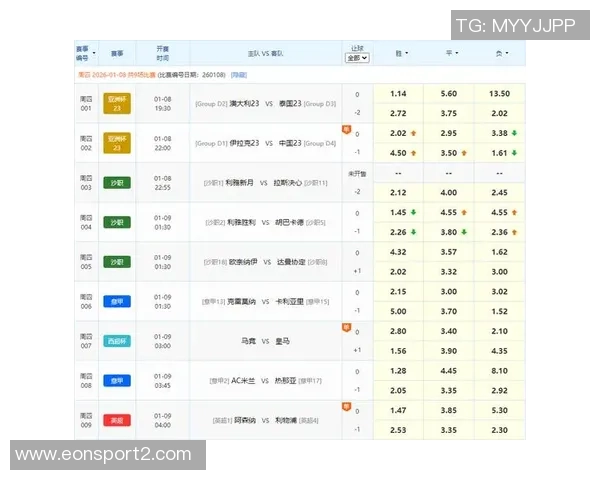
Task: Click the red 英超 league badge, match 009
Action: [x=117, y=420]
